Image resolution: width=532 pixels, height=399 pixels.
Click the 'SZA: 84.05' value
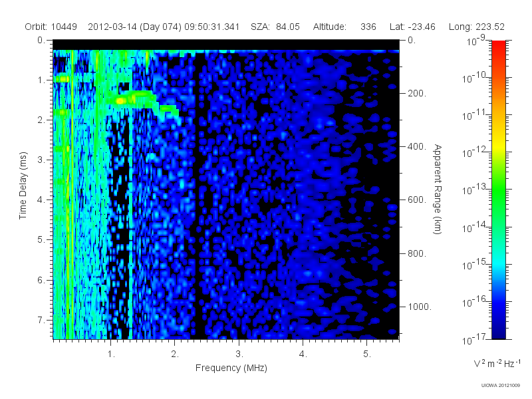pos(275,27)
